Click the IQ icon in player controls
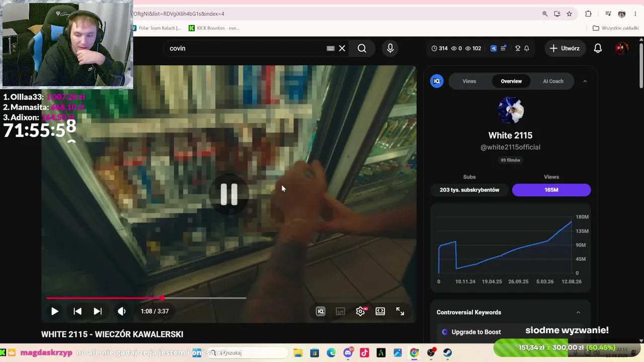 click(x=320, y=311)
